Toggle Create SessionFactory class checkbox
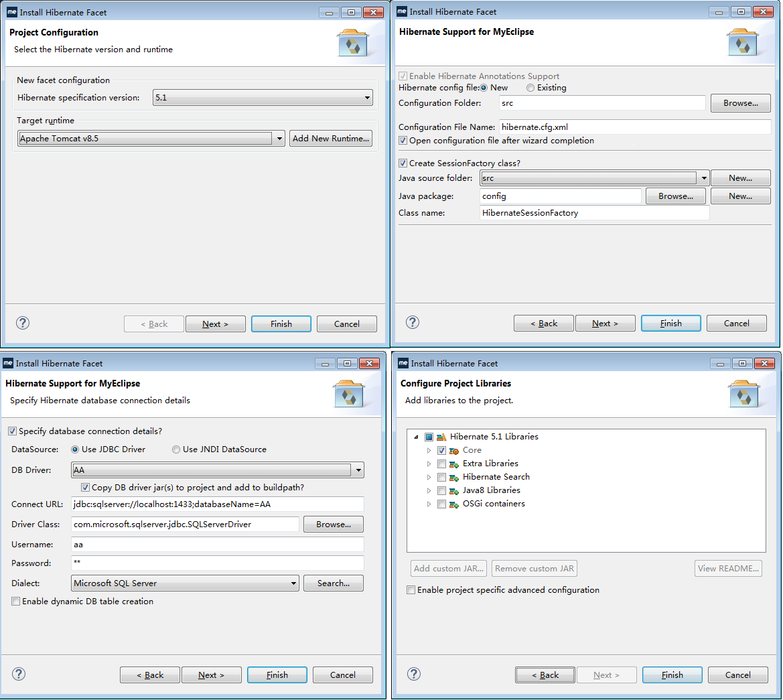The image size is (783, 700). [x=403, y=163]
